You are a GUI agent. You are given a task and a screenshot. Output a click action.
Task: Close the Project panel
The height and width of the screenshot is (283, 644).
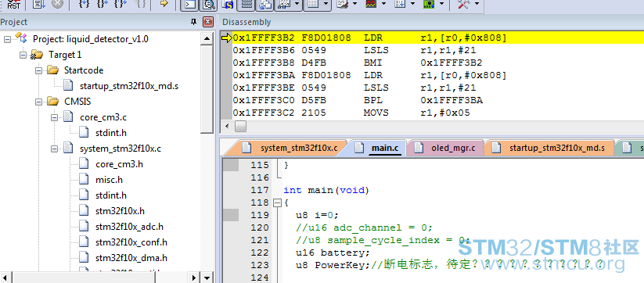[x=209, y=22]
